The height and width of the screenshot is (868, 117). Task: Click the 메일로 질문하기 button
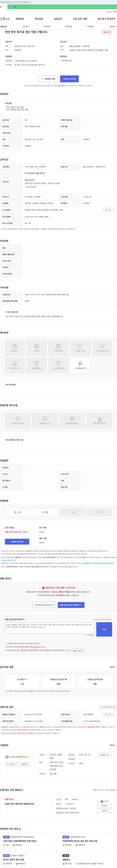point(78,651)
